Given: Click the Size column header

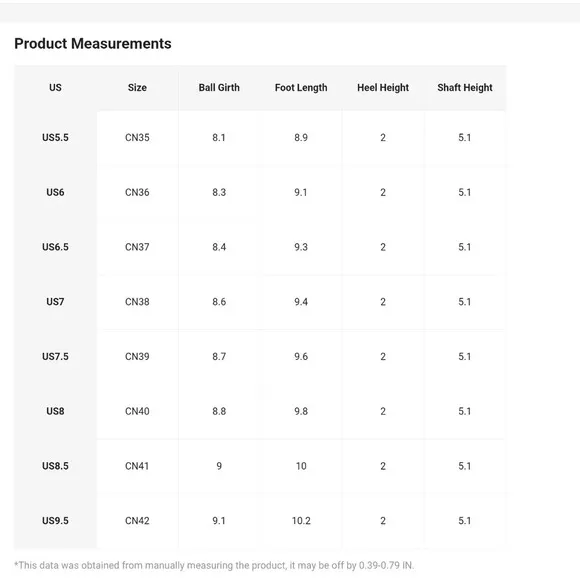Looking at the screenshot, I should pyautogui.click(x=137, y=88).
